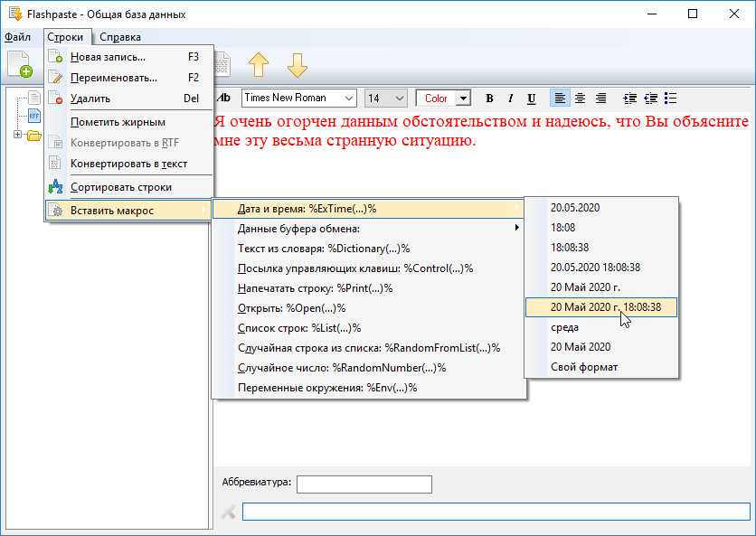This screenshot has height=536, width=756.
Task: Click the move down arrow icon
Action: [x=297, y=65]
